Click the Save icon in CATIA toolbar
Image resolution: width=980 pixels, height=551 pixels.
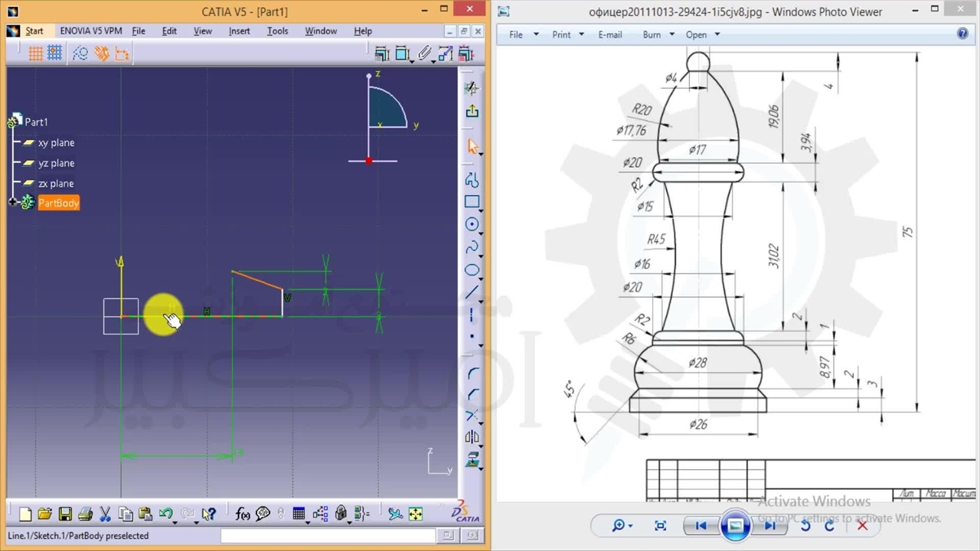point(65,514)
